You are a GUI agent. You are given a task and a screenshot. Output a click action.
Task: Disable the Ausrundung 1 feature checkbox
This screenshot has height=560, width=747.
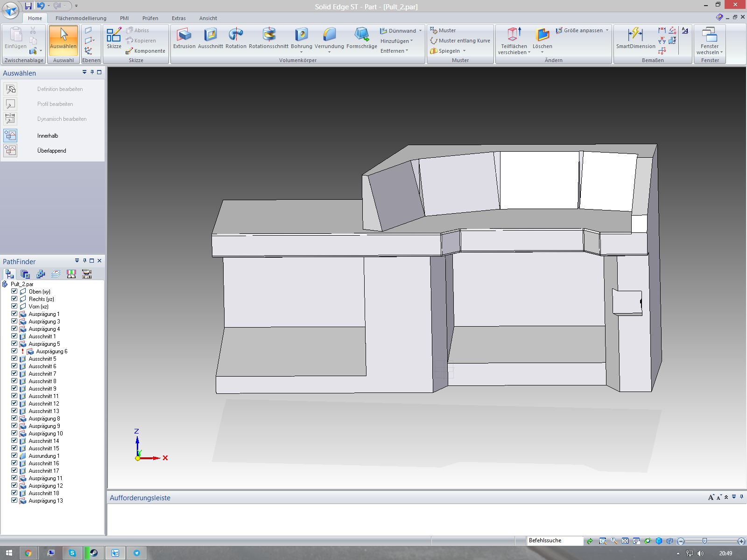14,455
